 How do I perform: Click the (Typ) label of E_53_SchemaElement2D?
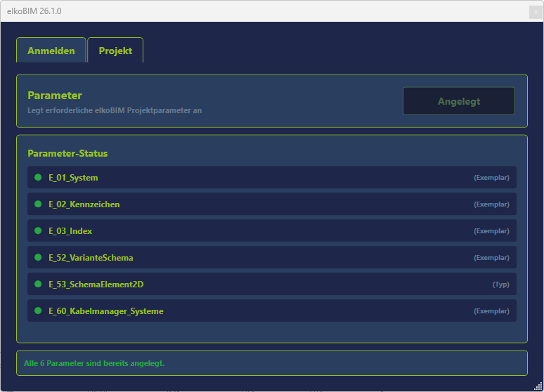pyautogui.click(x=500, y=285)
